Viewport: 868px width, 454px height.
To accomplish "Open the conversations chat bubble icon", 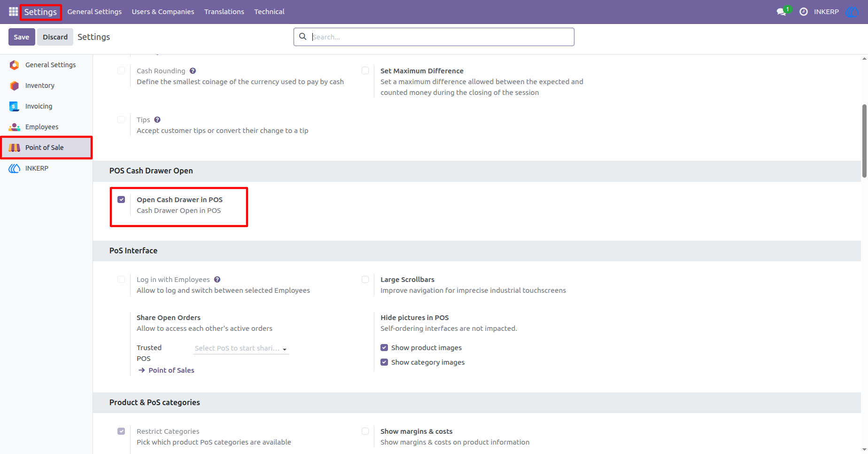I will coord(782,12).
